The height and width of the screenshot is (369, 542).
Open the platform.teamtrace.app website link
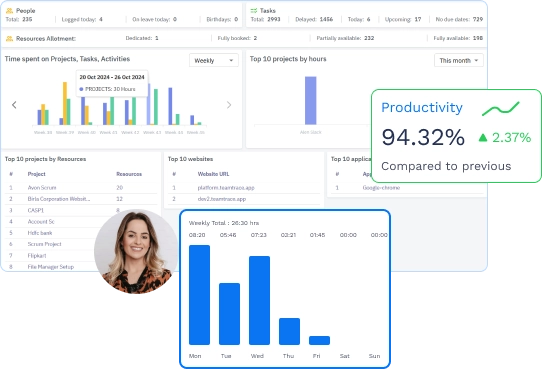click(x=226, y=188)
